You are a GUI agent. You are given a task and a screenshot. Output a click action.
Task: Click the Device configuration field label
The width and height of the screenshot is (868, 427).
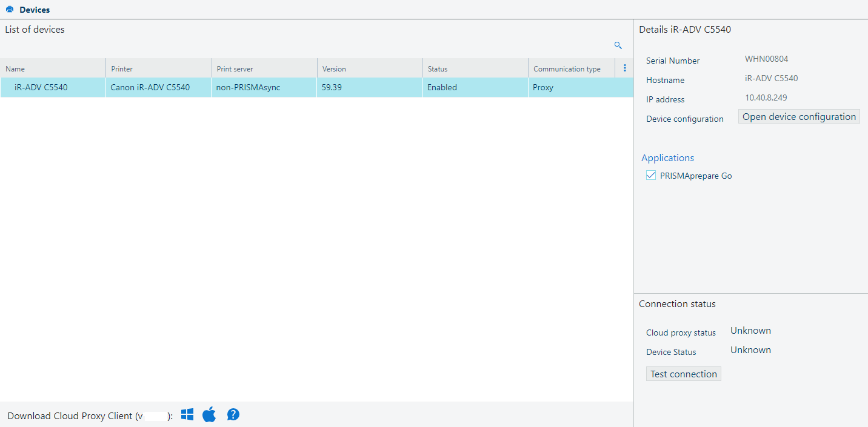pyautogui.click(x=685, y=119)
